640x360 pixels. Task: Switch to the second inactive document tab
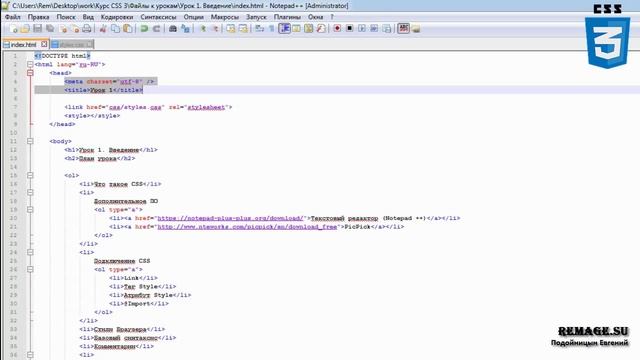pyautogui.click(x=72, y=44)
